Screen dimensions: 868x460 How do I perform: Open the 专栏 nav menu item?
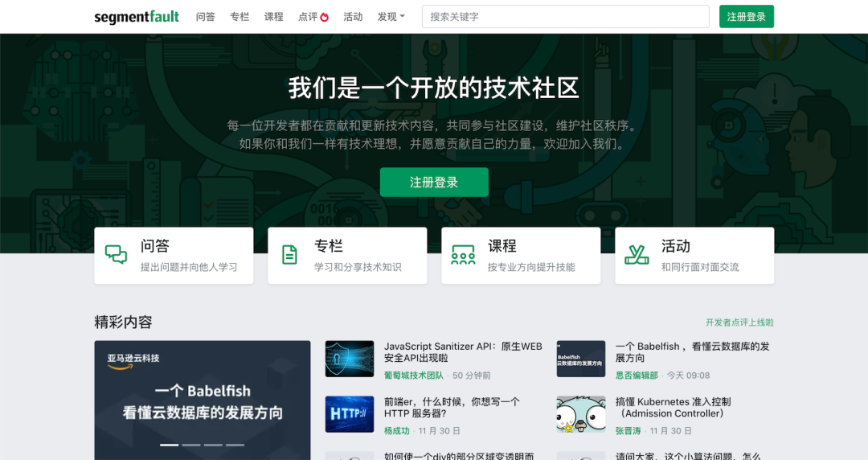coord(240,17)
